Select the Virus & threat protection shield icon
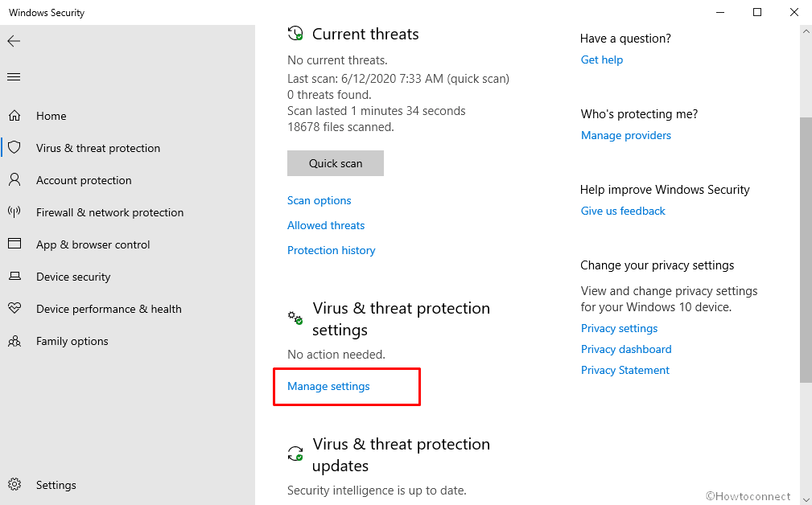Viewport: 812px width, 505px height. click(14, 147)
